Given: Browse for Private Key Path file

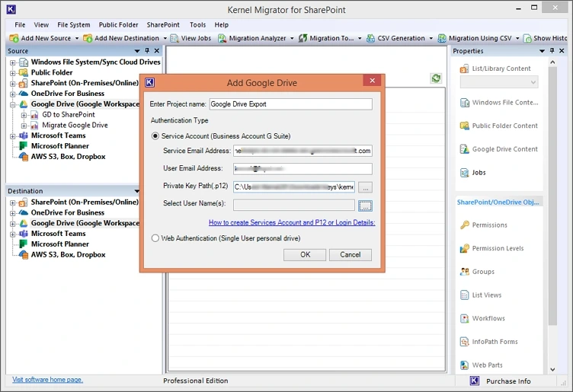Looking at the screenshot, I should pos(365,187).
